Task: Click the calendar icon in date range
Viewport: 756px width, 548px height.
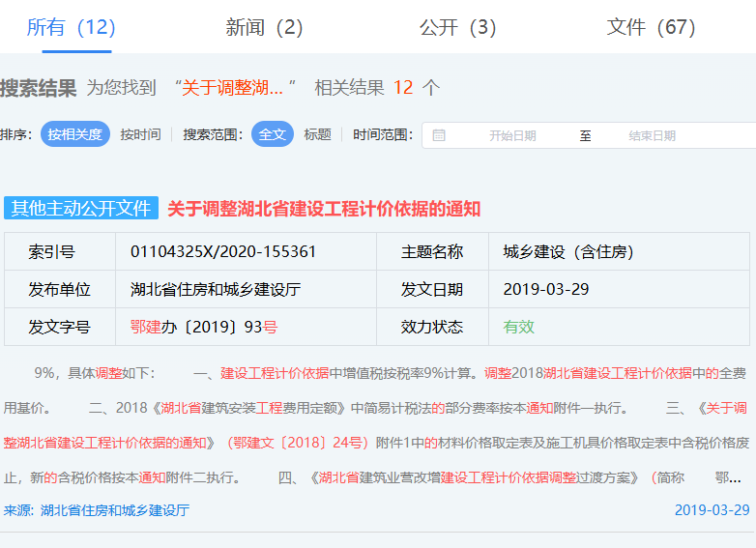Action: 439,135
